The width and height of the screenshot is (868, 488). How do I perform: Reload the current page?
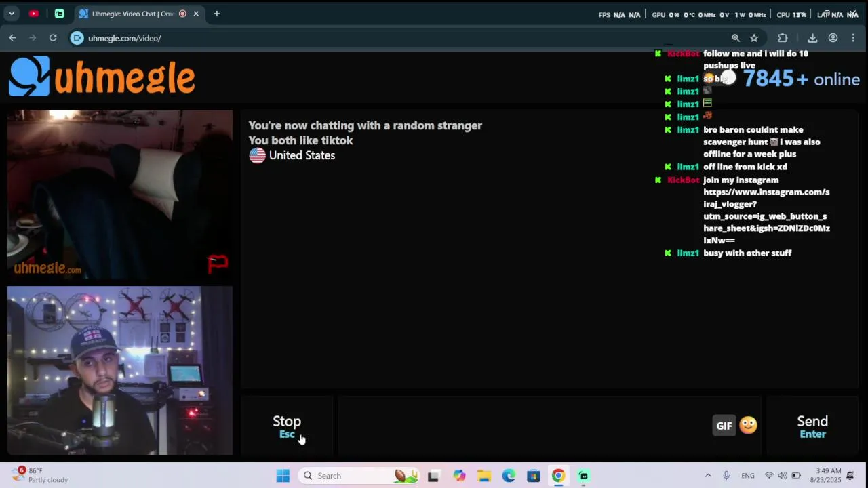click(53, 38)
